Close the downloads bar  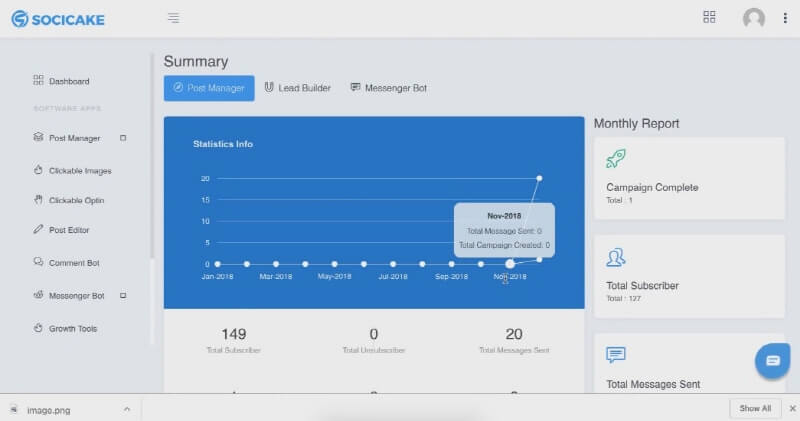tap(792, 408)
